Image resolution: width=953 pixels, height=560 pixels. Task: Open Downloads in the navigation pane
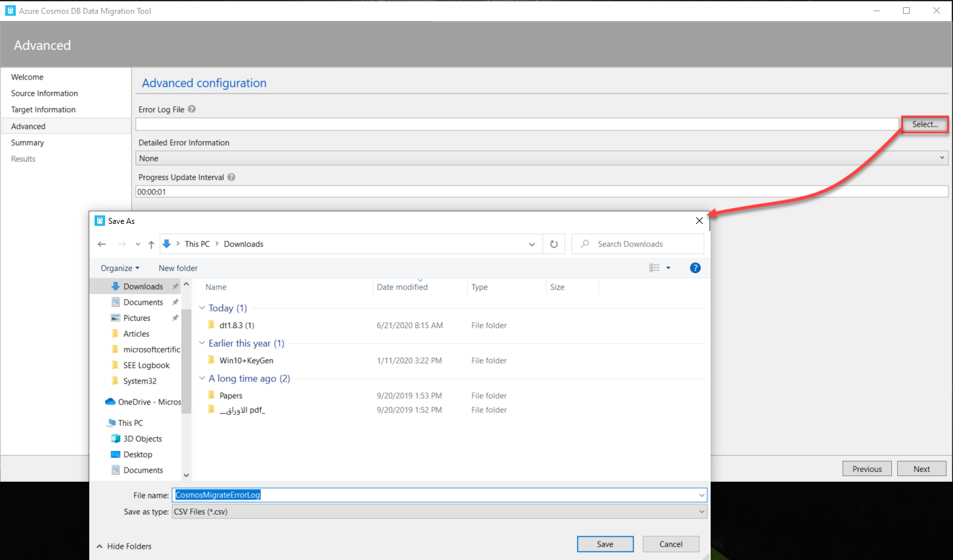(143, 286)
